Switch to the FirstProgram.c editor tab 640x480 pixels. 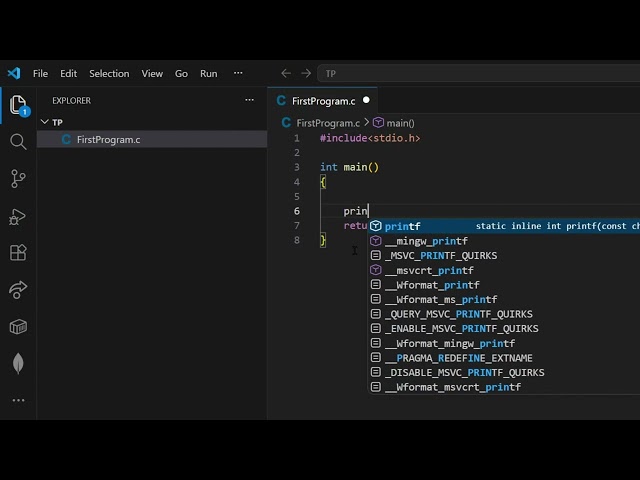[x=322, y=101]
